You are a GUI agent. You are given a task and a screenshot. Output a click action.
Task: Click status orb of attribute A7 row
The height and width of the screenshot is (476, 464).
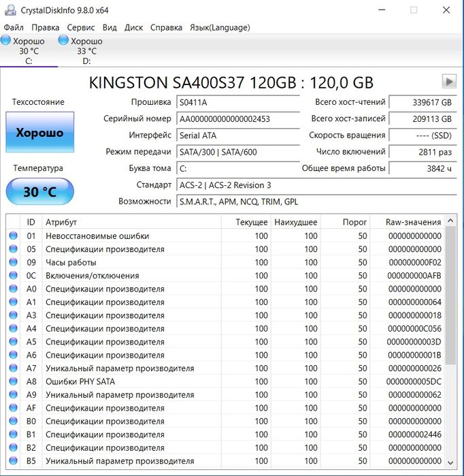point(14,368)
